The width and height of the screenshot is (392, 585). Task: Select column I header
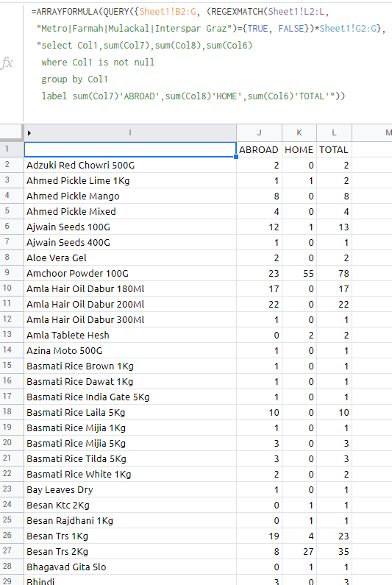pos(130,132)
